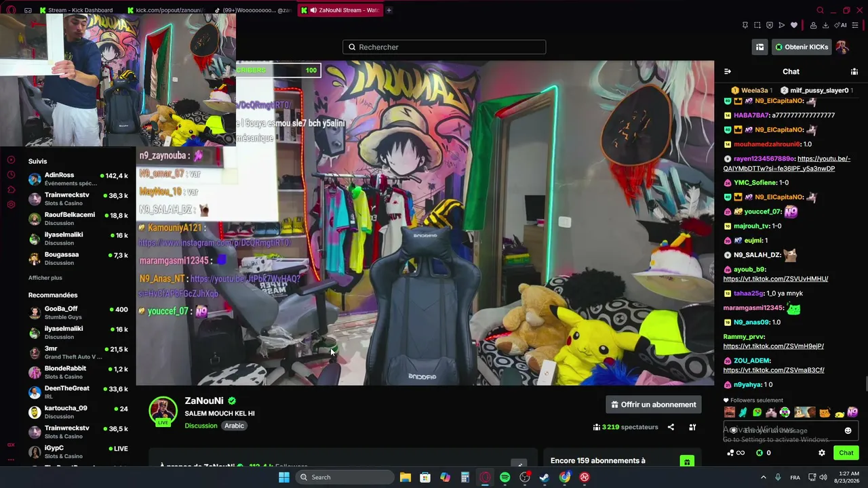Mute the ZaNouNi Stream tab audio

(x=314, y=10)
